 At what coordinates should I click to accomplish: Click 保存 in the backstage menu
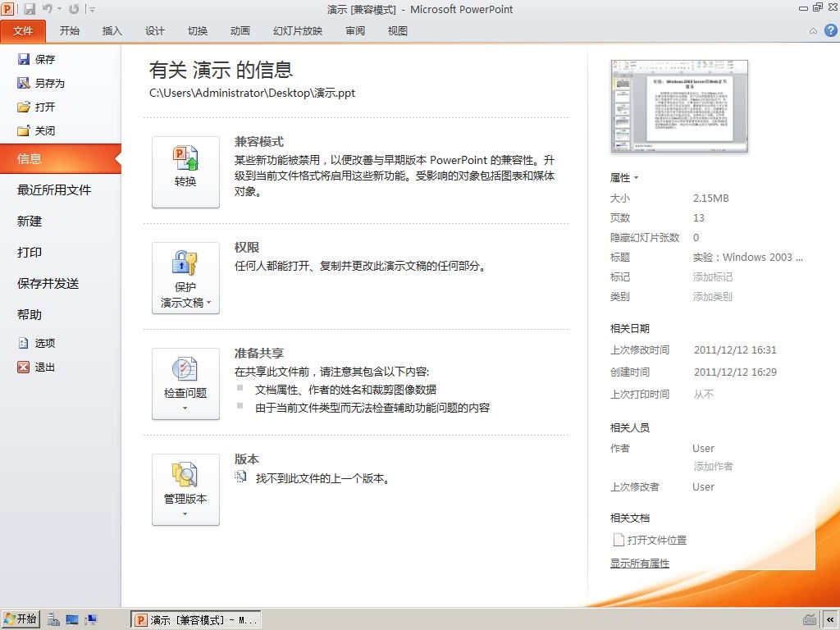(x=36, y=59)
